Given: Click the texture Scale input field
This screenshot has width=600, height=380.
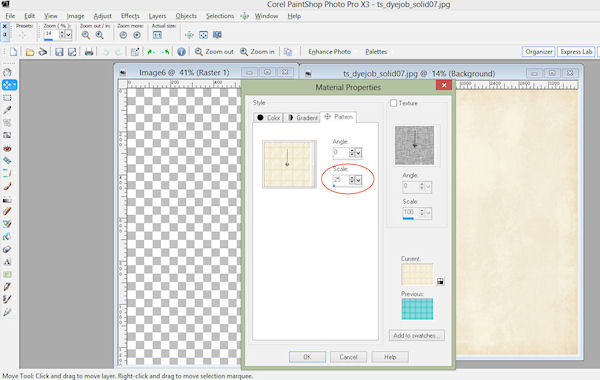Looking at the screenshot, I should (x=411, y=213).
